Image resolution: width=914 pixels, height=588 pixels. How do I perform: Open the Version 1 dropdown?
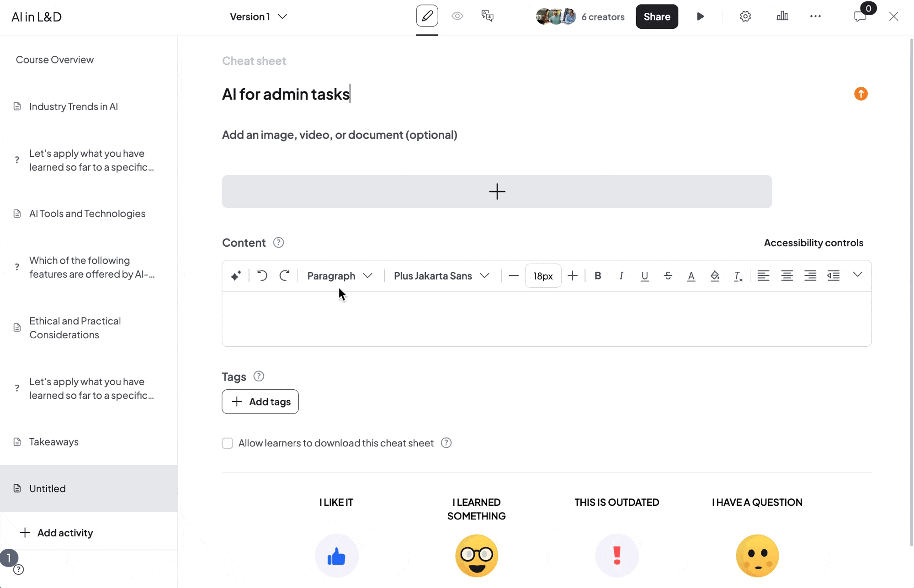tap(259, 17)
